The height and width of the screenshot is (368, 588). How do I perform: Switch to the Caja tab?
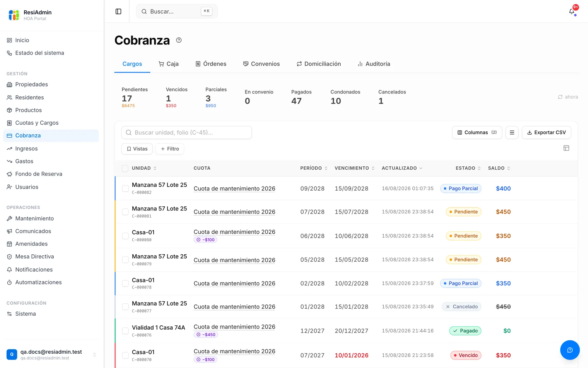(169, 64)
